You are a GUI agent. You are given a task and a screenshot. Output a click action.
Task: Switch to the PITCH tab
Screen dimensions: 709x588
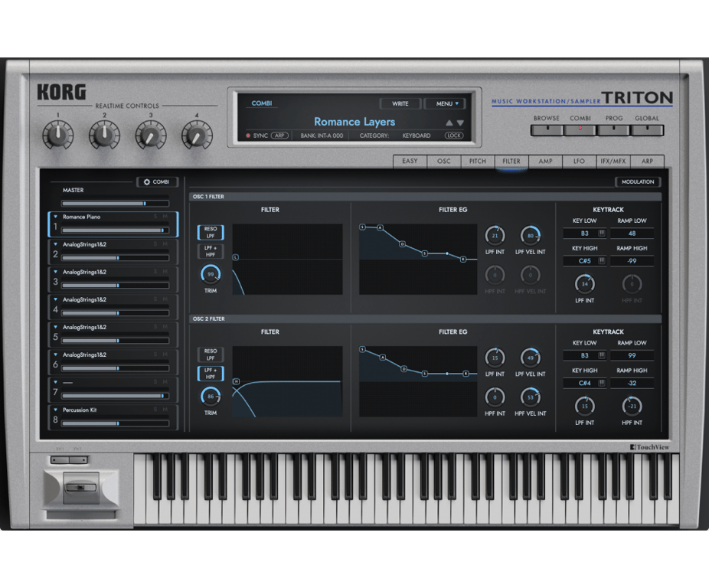478,161
